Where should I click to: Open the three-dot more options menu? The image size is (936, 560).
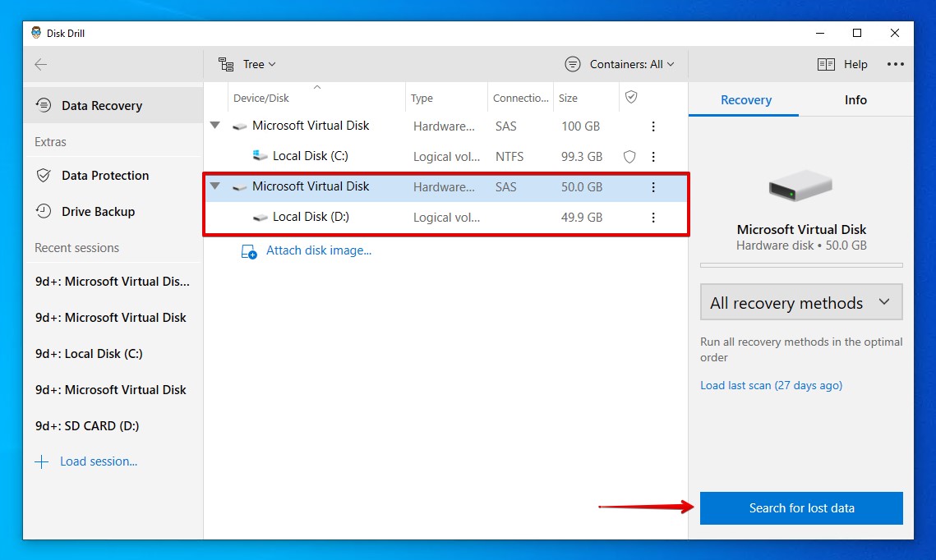896,64
